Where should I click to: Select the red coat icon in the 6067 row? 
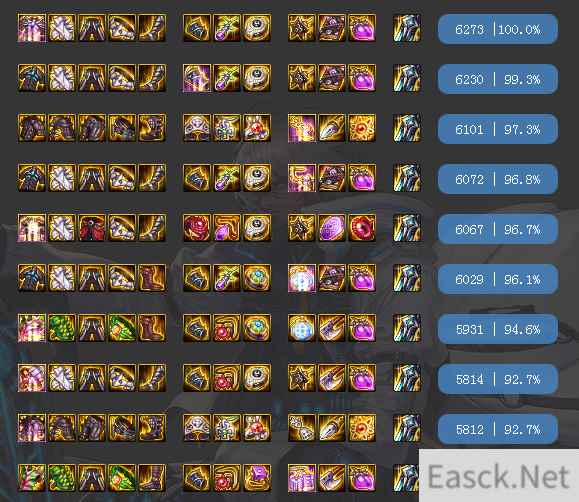(x=92, y=228)
